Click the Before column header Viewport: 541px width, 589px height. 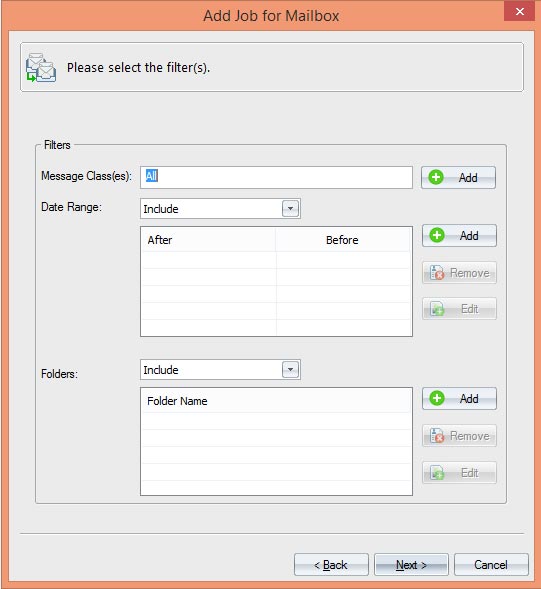(342, 240)
